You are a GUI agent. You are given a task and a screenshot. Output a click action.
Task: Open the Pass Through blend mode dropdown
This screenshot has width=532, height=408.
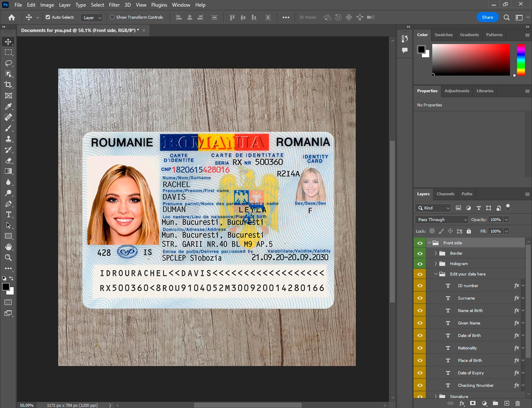point(442,220)
